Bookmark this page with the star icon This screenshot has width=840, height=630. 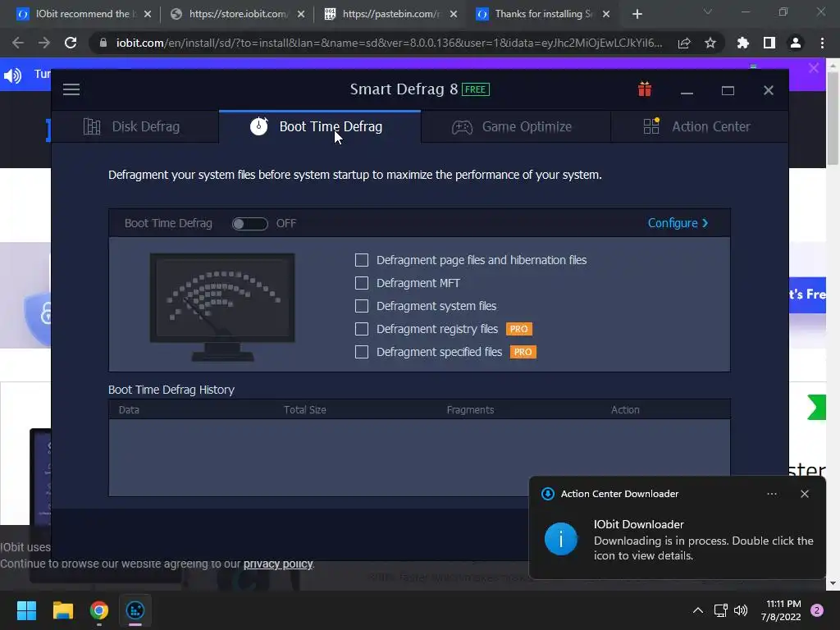710,43
